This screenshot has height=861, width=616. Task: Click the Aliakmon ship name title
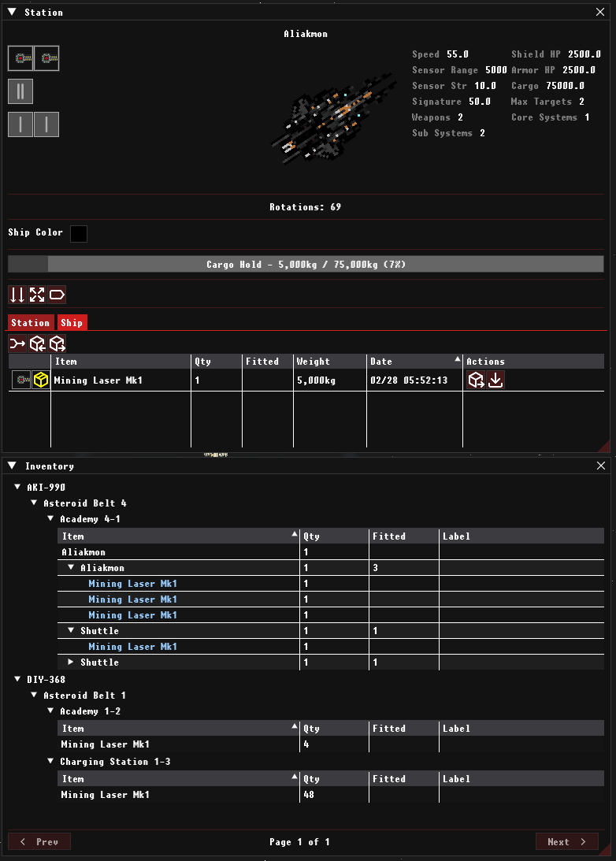click(306, 34)
